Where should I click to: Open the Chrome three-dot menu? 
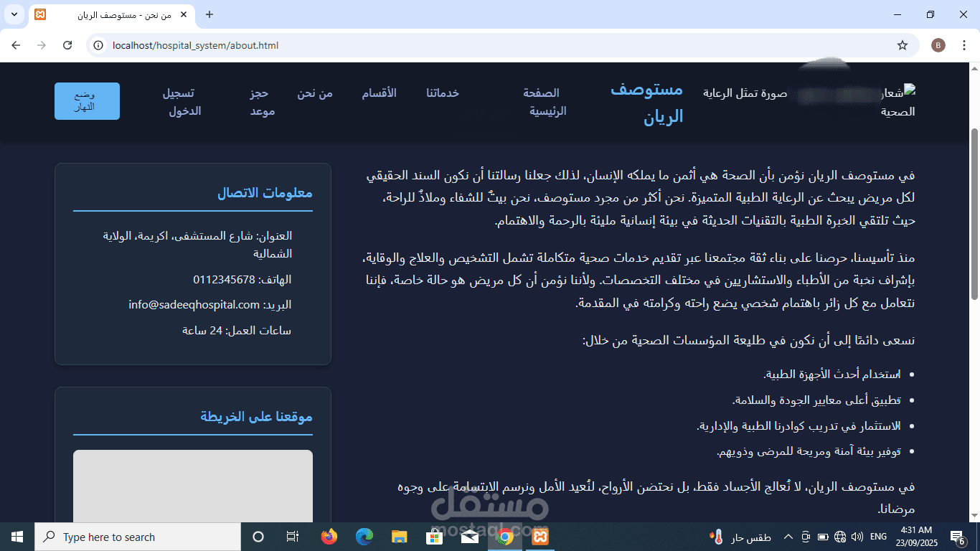964,45
